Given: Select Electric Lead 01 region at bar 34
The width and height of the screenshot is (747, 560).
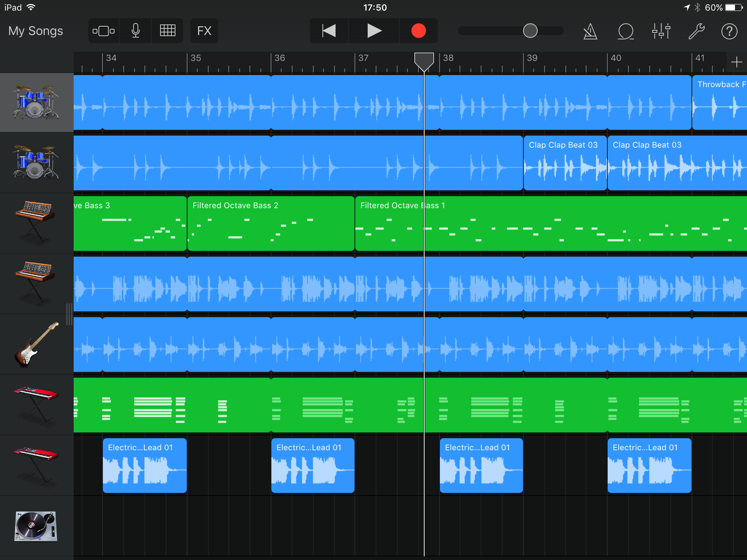Looking at the screenshot, I should [x=145, y=466].
